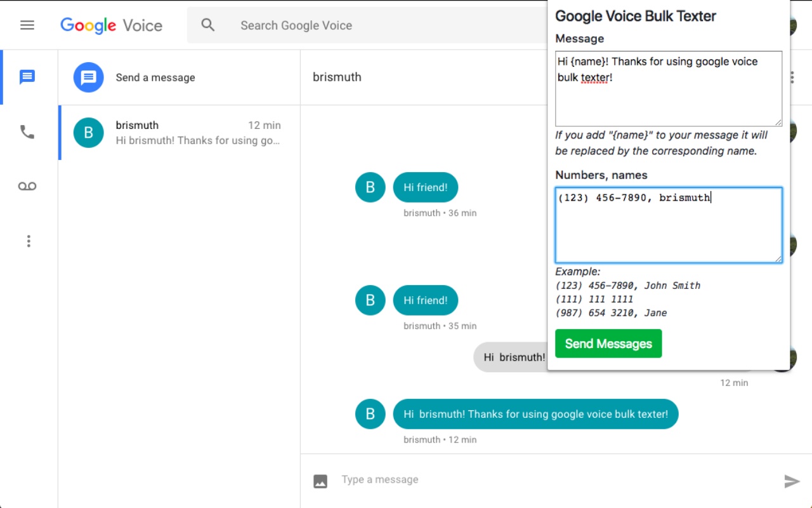Click the gray sent 'Hi brismuth!' bubble
The height and width of the screenshot is (508, 812).
tap(511, 357)
